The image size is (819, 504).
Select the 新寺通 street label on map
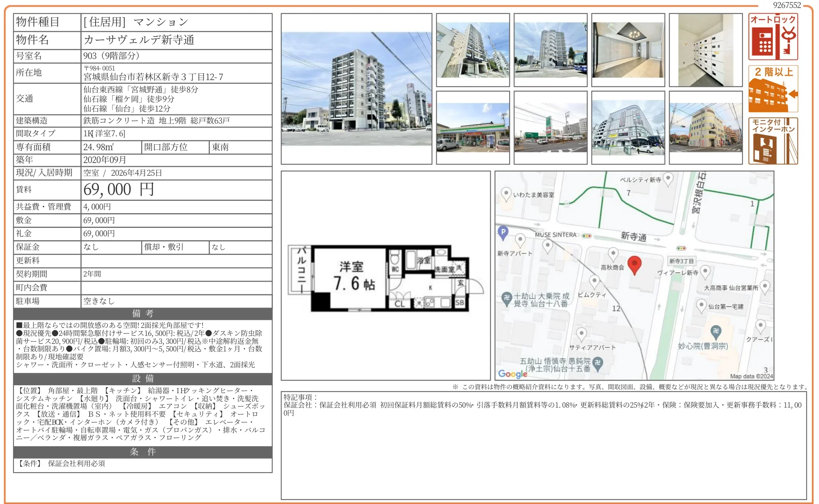633,236
